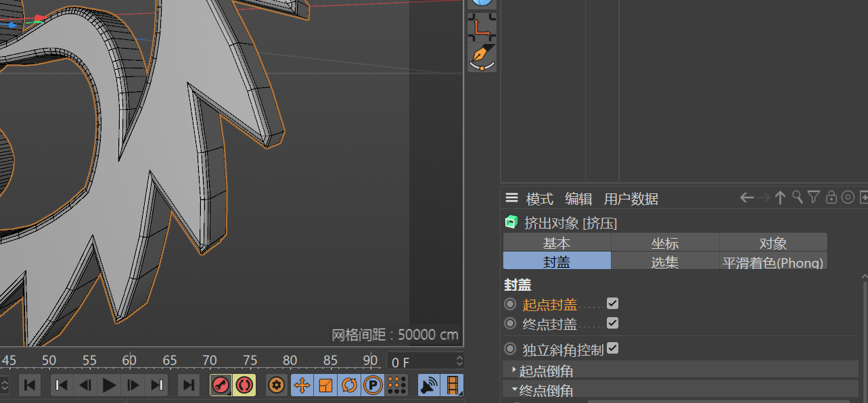Jump to next keyframe button
This screenshot has width=868, height=403.
(157, 385)
